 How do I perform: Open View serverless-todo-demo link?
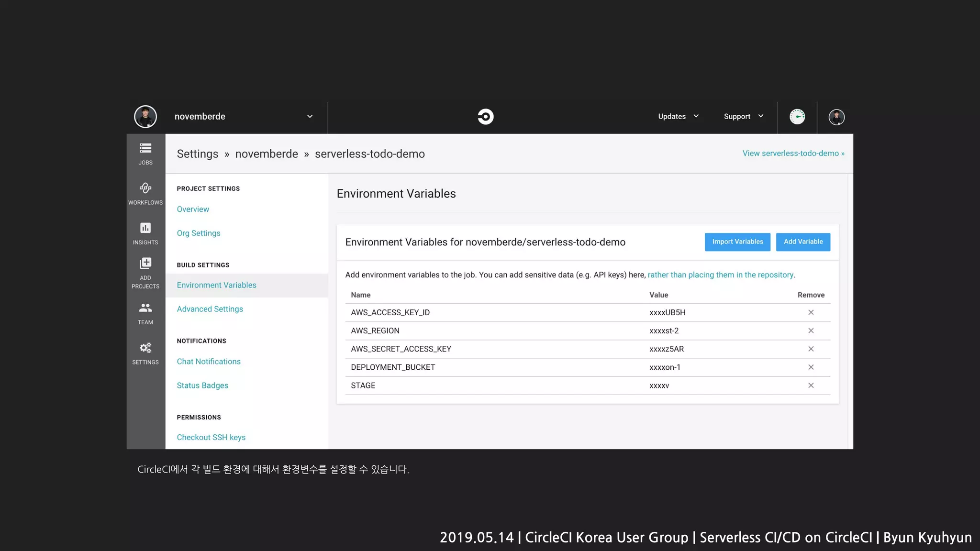click(793, 153)
